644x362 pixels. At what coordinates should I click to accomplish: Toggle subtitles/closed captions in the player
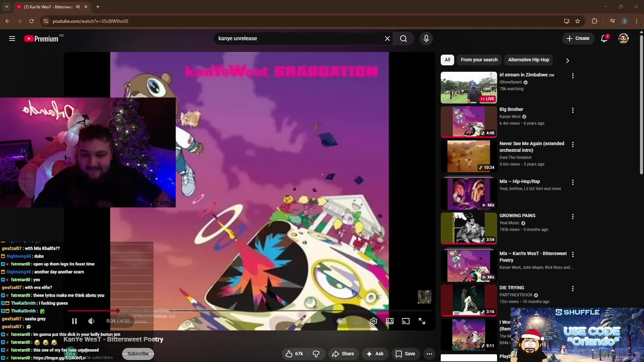pyautogui.click(x=357, y=321)
